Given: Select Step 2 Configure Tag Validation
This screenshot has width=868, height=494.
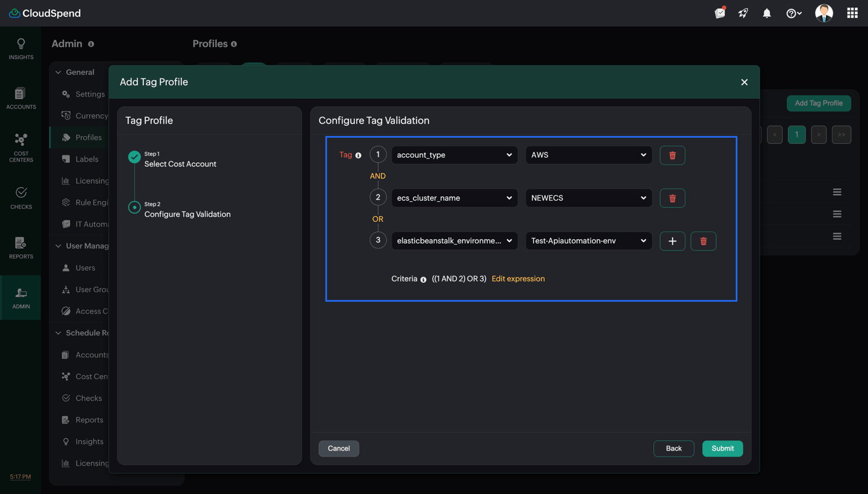Looking at the screenshot, I should pyautogui.click(x=179, y=210).
